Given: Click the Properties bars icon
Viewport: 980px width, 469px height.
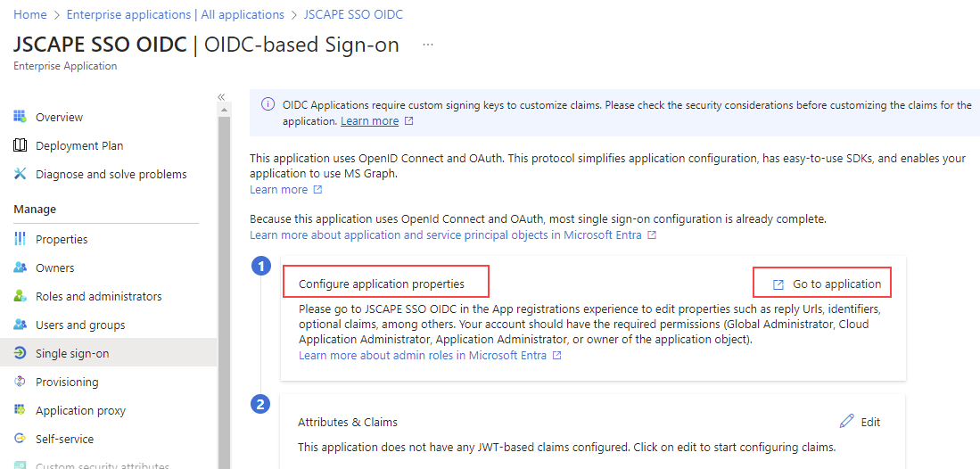Looking at the screenshot, I should [x=20, y=239].
